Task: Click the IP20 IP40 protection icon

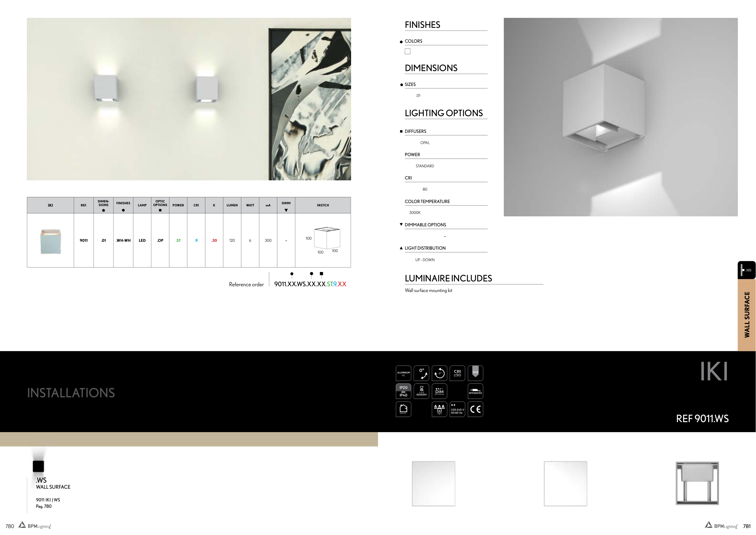Action: click(x=403, y=391)
